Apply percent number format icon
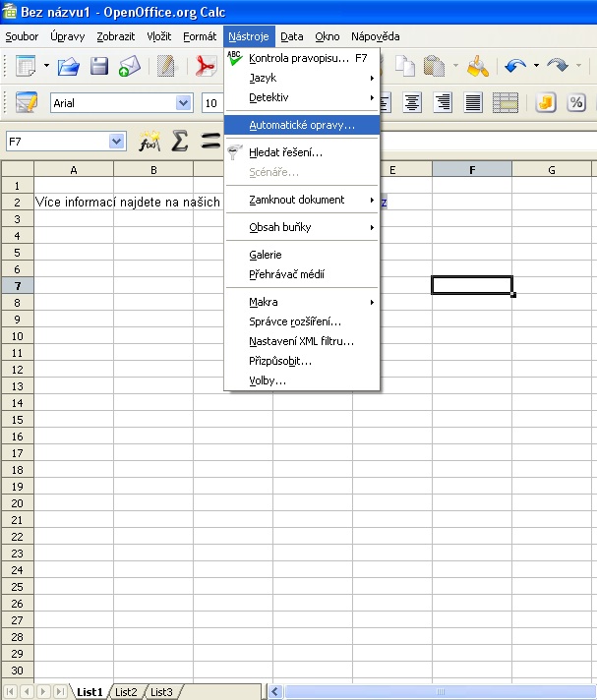The width and height of the screenshot is (597, 700). [x=576, y=103]
